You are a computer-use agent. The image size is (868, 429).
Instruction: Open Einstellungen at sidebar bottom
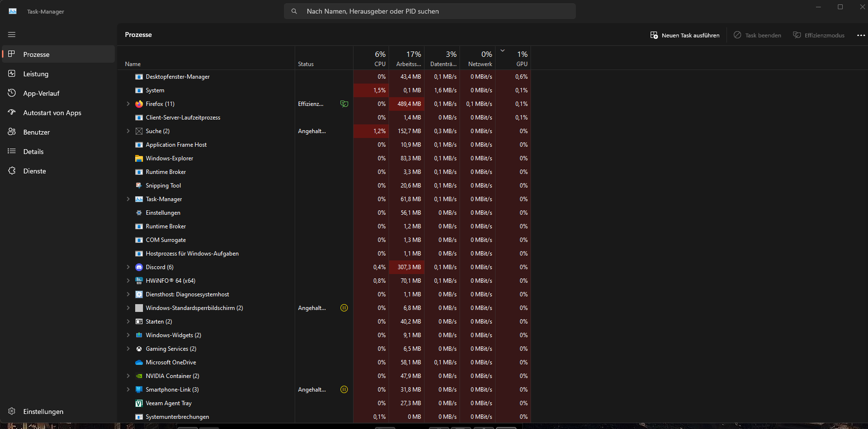pos(58,412)
